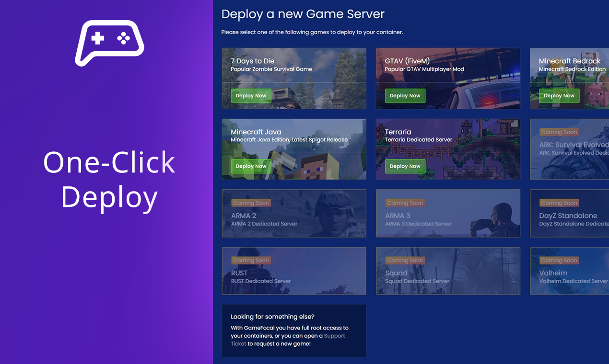Deploy the Minecraft Bedrock server
This screenshot has height=364, width=609.
[x=559, y=96]
